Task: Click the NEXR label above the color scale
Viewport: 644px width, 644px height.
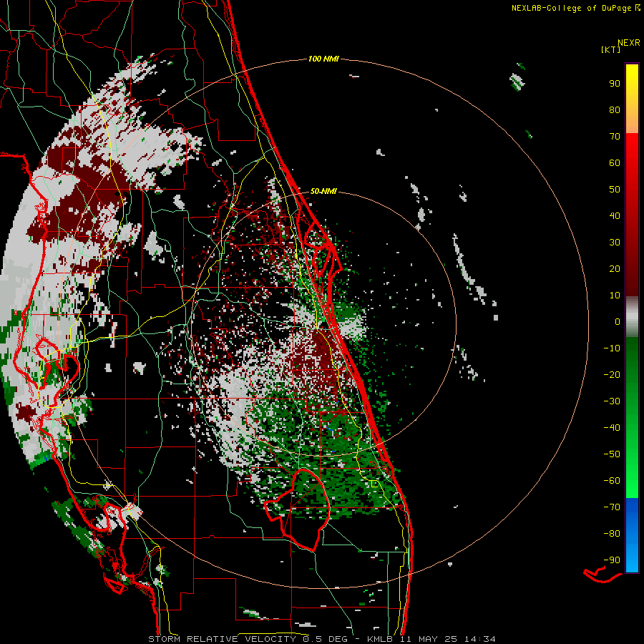Action: pos(629,43)
